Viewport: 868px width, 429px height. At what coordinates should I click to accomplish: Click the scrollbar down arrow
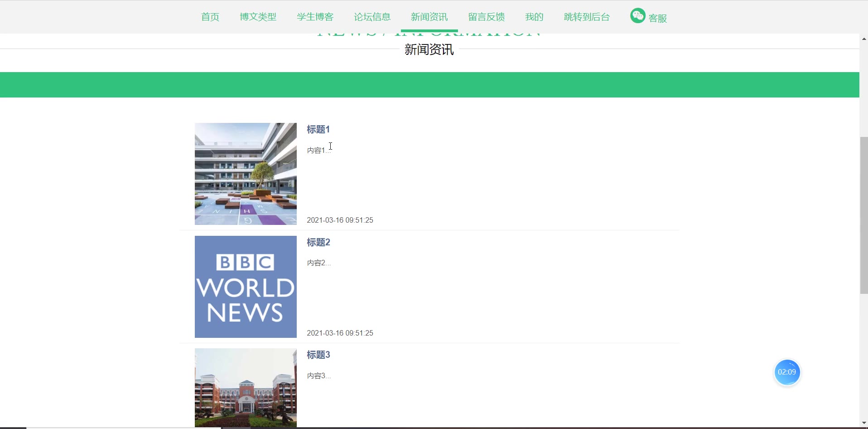click(864, 423)
